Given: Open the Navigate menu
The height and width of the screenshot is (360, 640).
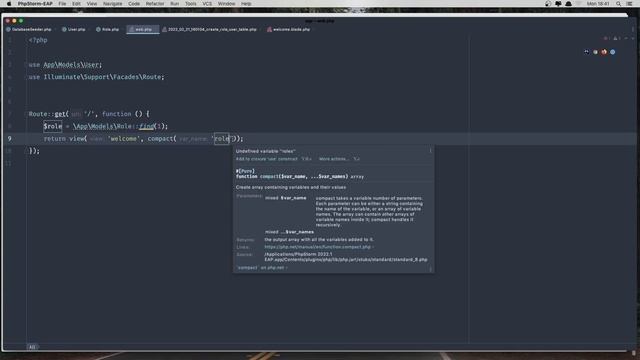Looking at the screenshot, I should pyautogui.click(x=113, y=4).
